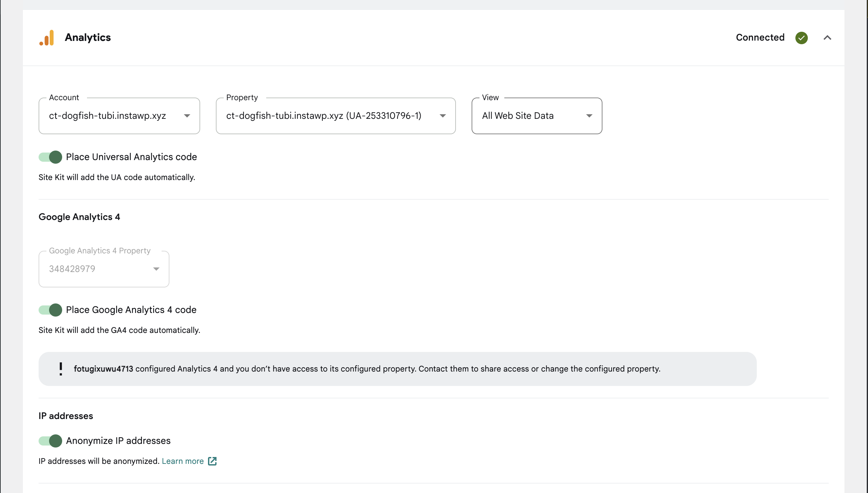
Task: Turn off Place Google Analytics 4 code
Action: pyautogui.click(x=50, y=310)
